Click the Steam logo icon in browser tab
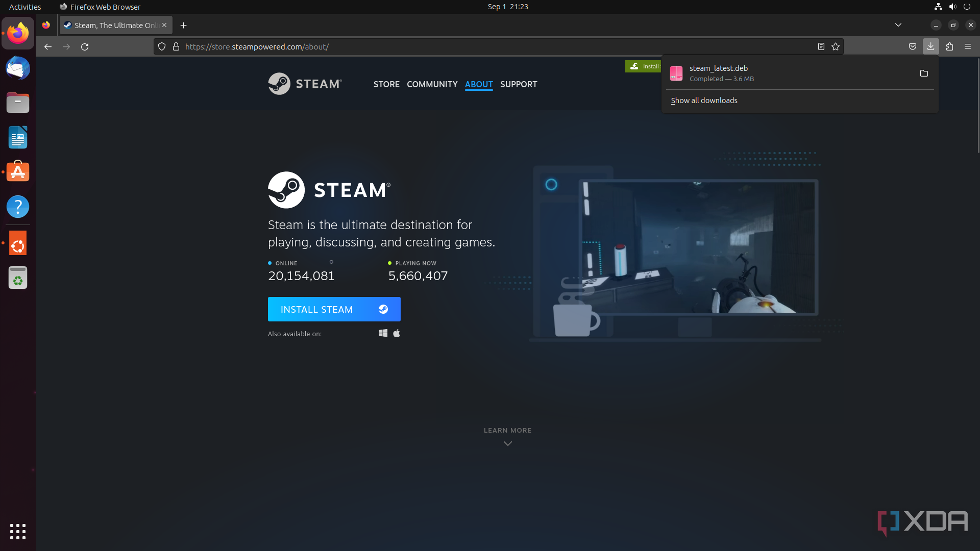 [67, 25]
